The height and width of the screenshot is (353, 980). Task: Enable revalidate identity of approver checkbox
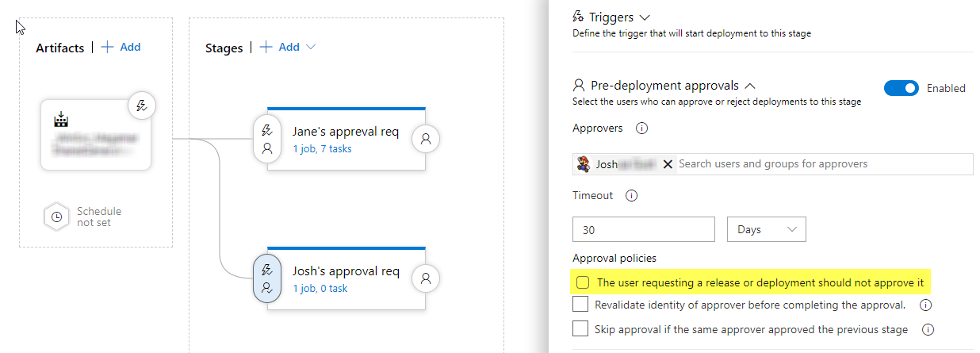point(580,305)
